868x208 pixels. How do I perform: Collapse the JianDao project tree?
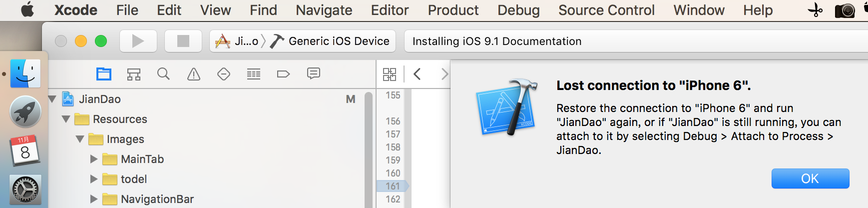[x=52, y=99]
